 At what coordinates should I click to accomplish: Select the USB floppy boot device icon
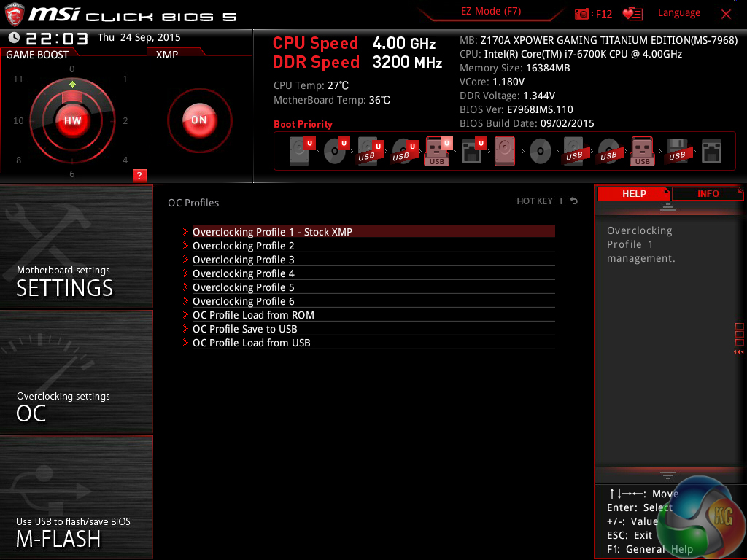point(677,151)
